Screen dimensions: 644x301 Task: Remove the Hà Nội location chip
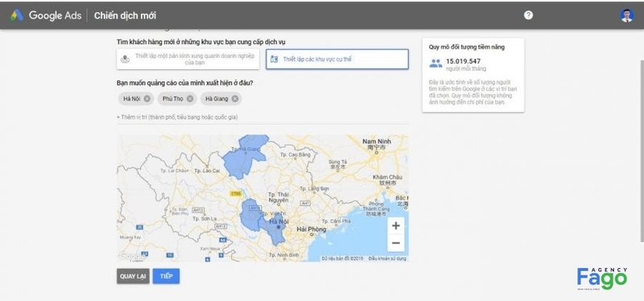(x=147, y=98)
